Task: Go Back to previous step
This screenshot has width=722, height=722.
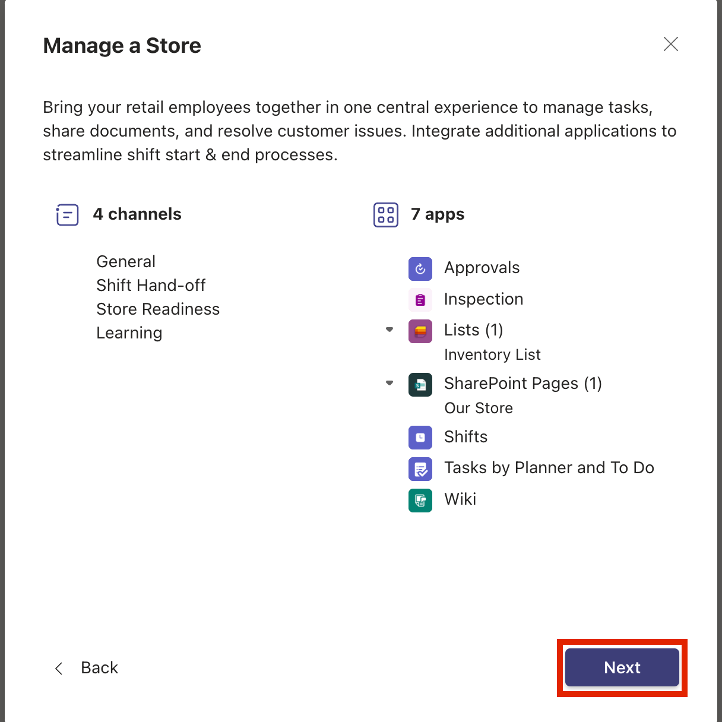Action: point(86,668)
